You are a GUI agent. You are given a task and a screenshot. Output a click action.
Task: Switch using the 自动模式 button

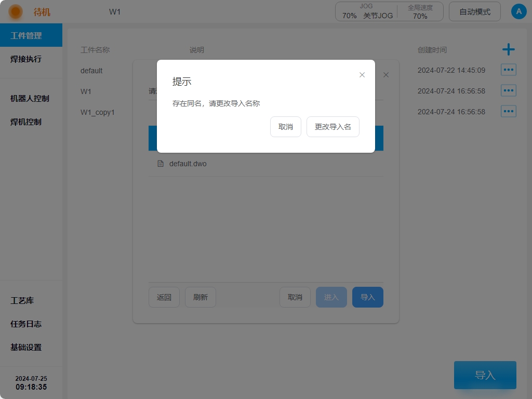click(x=474, y=11)
